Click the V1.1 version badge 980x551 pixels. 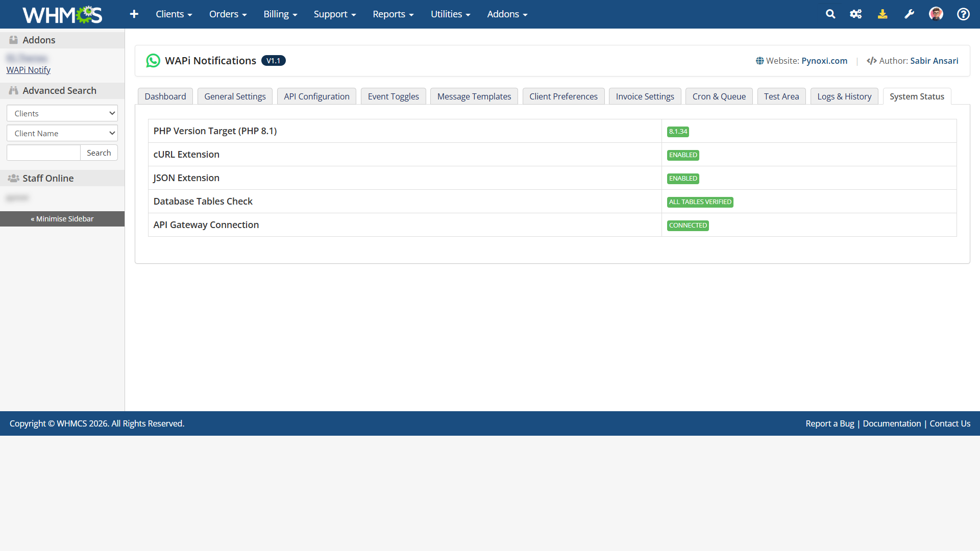click(274, 61)
